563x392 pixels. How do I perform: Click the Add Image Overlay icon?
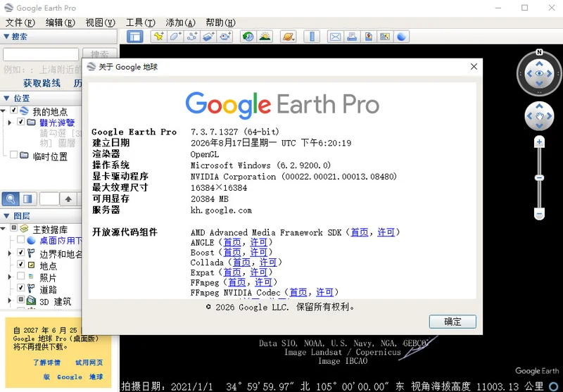click(x=208, y=37)
